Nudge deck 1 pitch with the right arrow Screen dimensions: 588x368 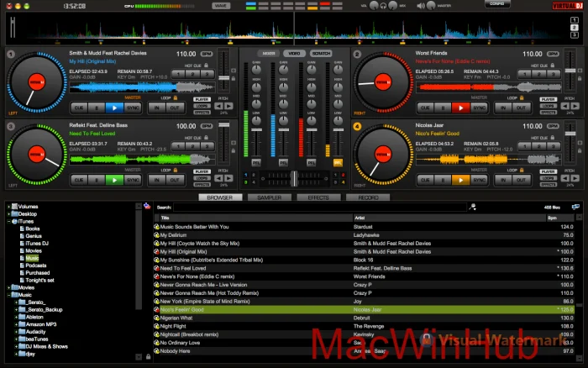[x=228, y=106]
